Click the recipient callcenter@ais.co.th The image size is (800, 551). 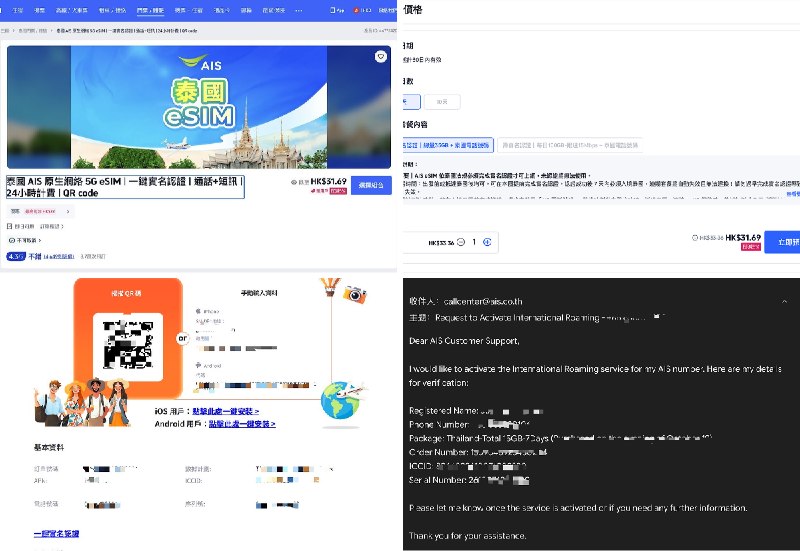click(483, 302)
